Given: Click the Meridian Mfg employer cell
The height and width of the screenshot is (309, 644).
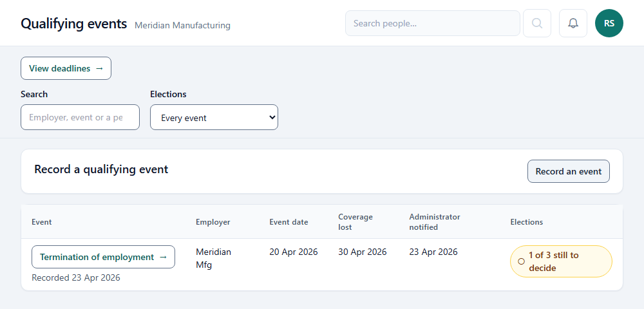Looking at the screenshot, I should pos(214,258).
